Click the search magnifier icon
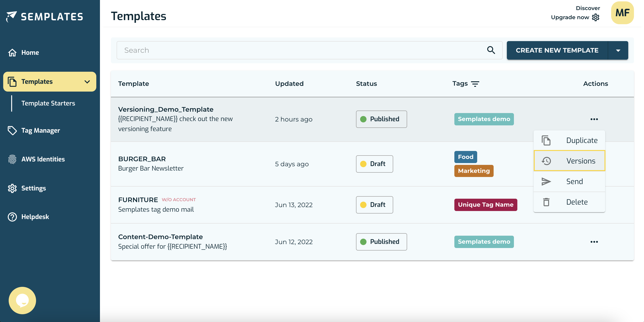The width and height of the screenshot is (644, 322). (x=491, y=50)
